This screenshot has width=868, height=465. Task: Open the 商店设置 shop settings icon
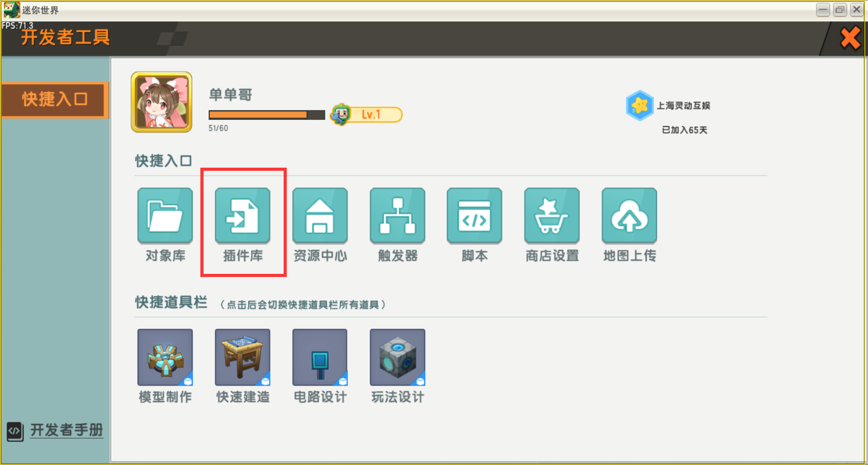click(552, 216)
